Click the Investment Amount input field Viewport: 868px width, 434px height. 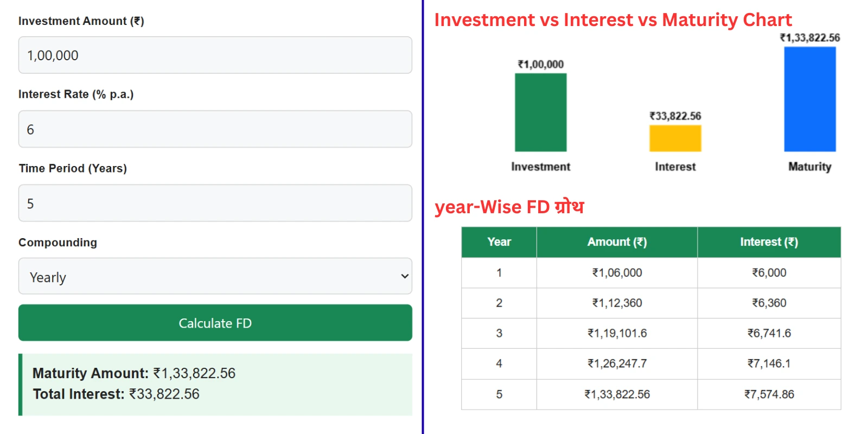[x=215, y=55]
